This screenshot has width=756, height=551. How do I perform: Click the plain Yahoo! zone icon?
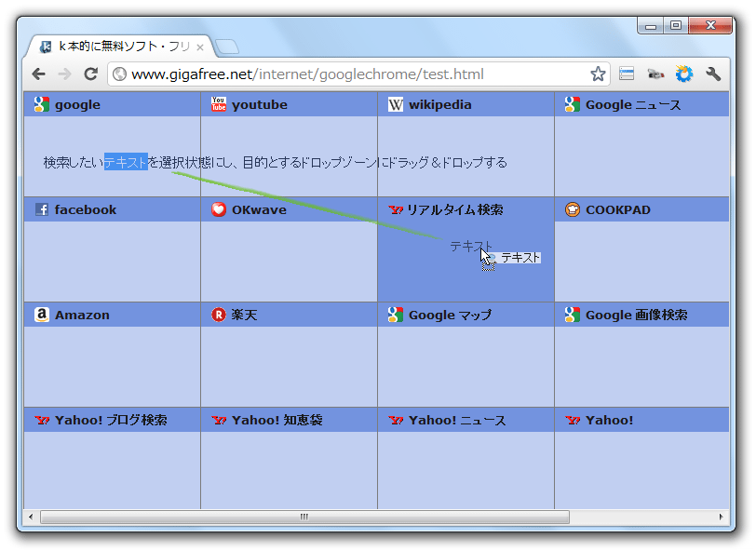coord(573,420)
